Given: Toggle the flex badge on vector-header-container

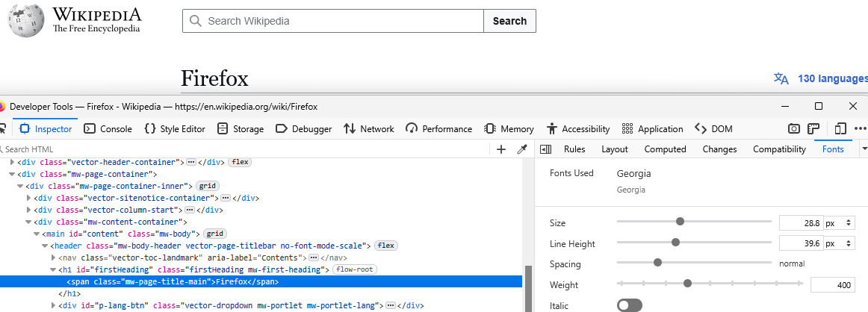Looking at the screenshot, I should 240,162.
